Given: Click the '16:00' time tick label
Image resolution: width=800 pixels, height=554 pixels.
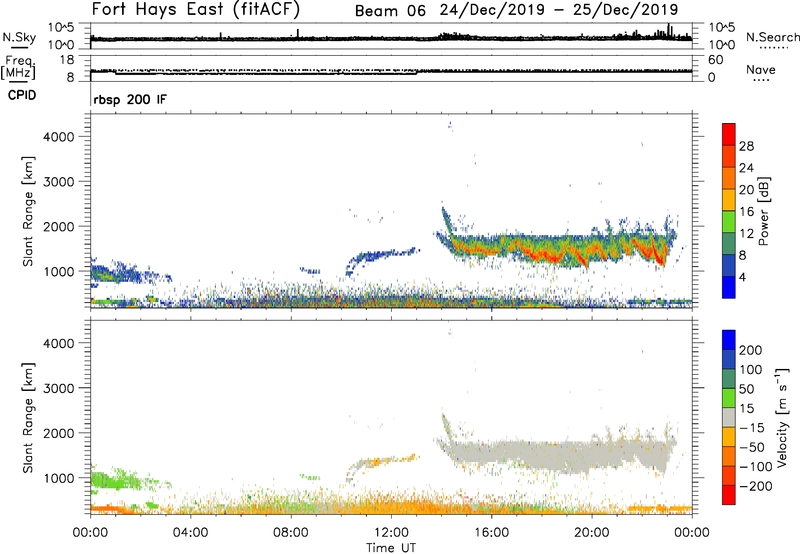Looking at the screenshot, I should tap(491, 533).
